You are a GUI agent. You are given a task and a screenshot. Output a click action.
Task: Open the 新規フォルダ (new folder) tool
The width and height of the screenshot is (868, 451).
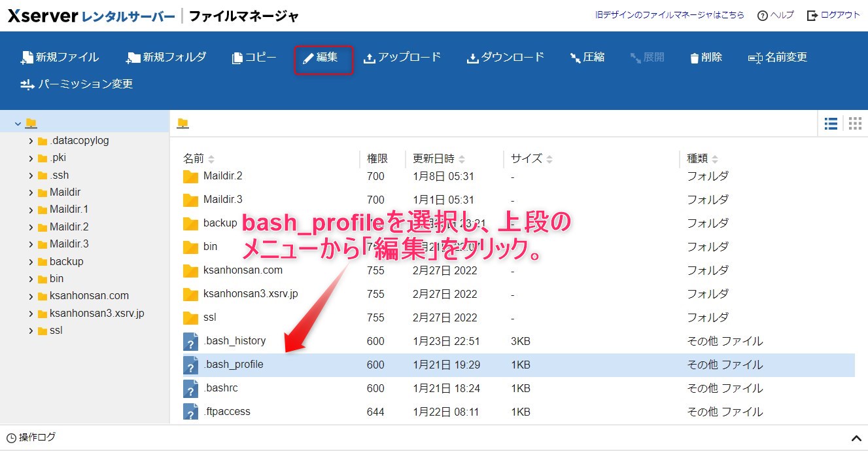[x=133, y=57]
